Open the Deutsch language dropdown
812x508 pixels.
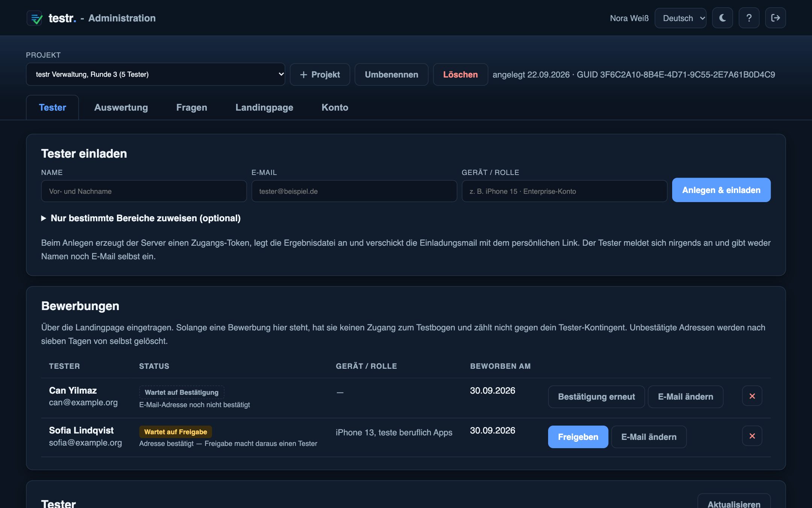pyautogui.click(x=680, y=18)
